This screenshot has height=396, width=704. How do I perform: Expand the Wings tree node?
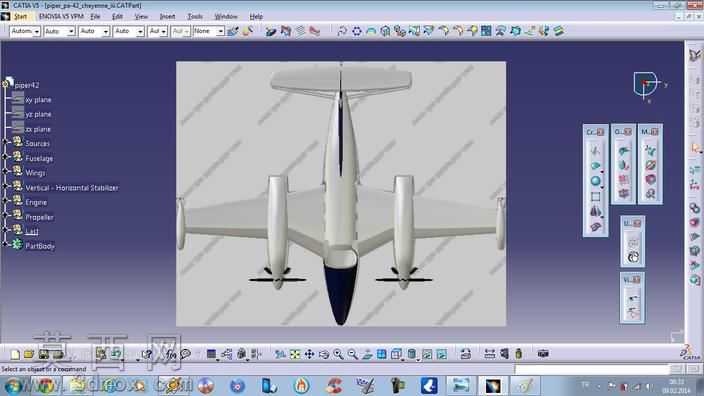click(5, 172)
